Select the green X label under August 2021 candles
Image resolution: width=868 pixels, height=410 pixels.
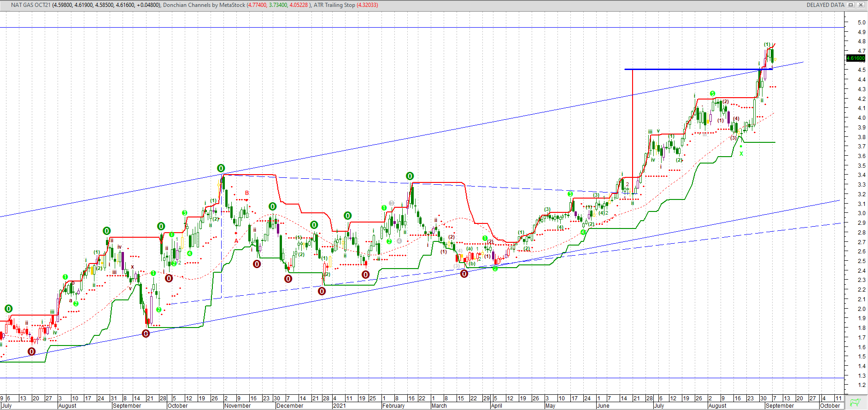[x=741, y=154]
